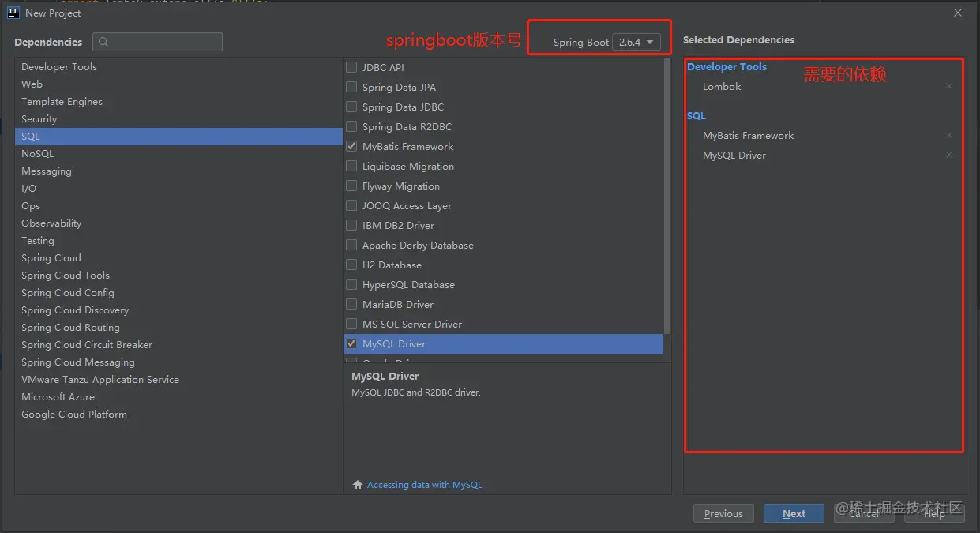Viewport: 980px width, 533px height.
Task: Open Spring Cloud Routing category
Action: coord(178,327)
